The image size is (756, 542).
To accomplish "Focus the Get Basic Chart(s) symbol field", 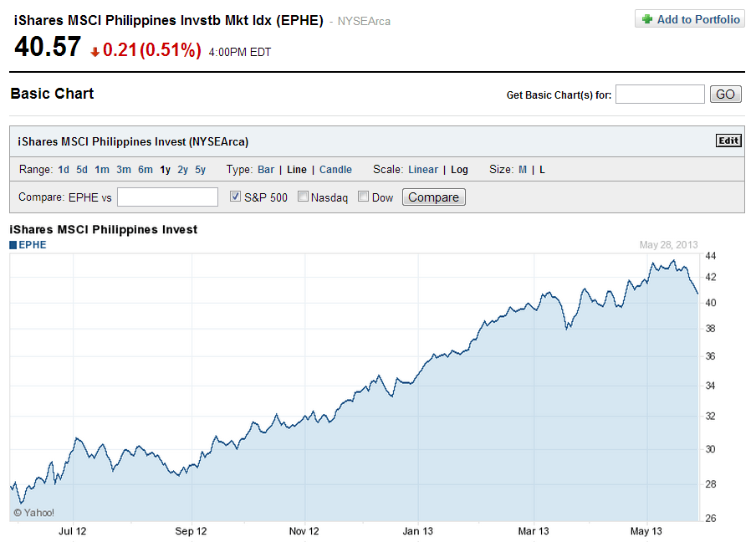I will pos(660,94).
